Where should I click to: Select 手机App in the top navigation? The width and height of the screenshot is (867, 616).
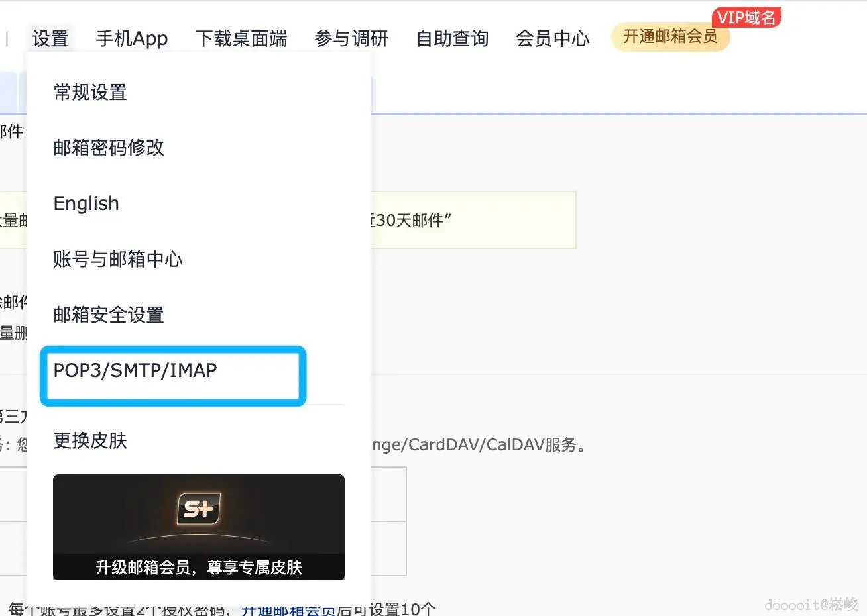(131, 38)
